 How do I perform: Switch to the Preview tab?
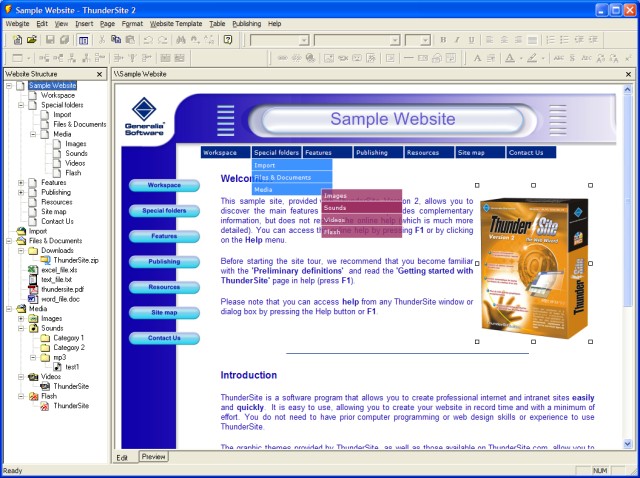click(153, 457)
